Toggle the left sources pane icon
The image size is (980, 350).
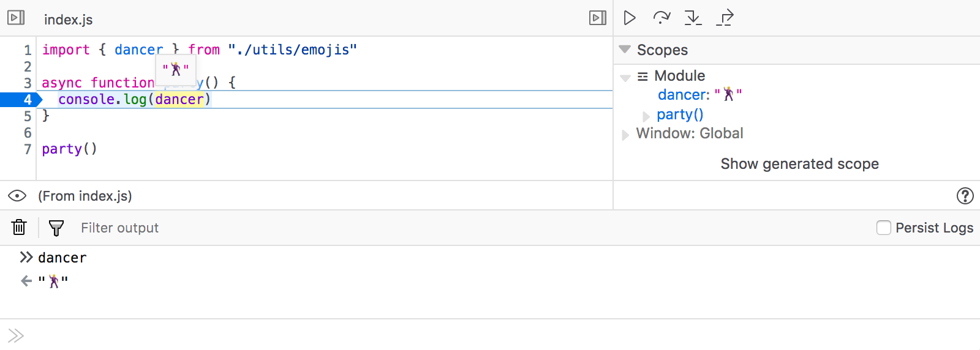pyautogui.click(x=16, y=18)
